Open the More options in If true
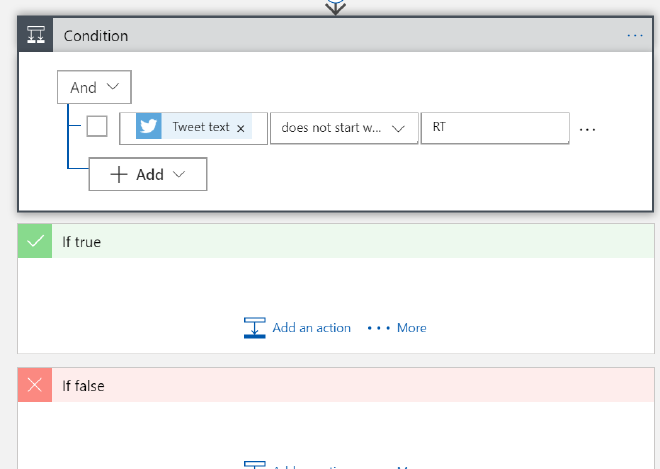Screen dimensions: 660x469 click(x=397, y=328)
